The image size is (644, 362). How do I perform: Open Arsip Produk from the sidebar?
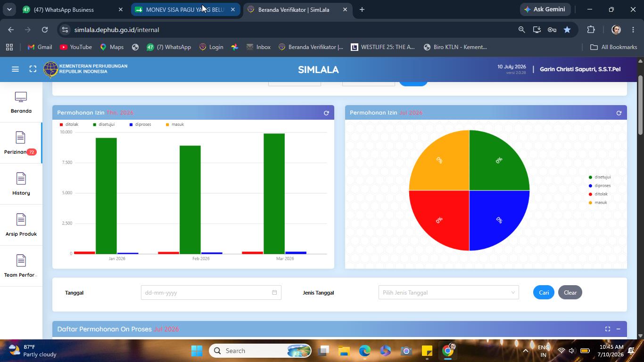pyautogui.click(x=21, y=225)
